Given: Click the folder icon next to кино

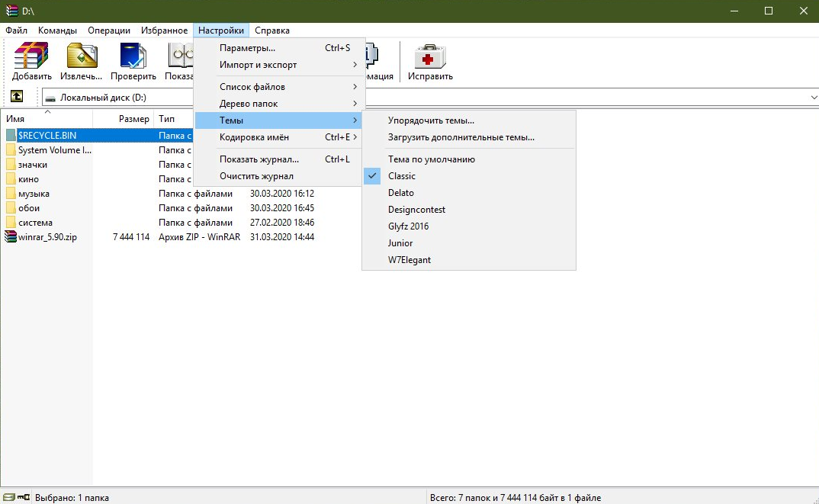Looking at the screenshot, I should (11, 179).
